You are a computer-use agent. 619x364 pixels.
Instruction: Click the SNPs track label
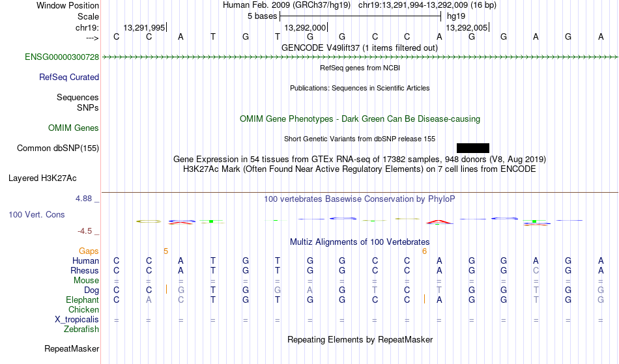88,107
